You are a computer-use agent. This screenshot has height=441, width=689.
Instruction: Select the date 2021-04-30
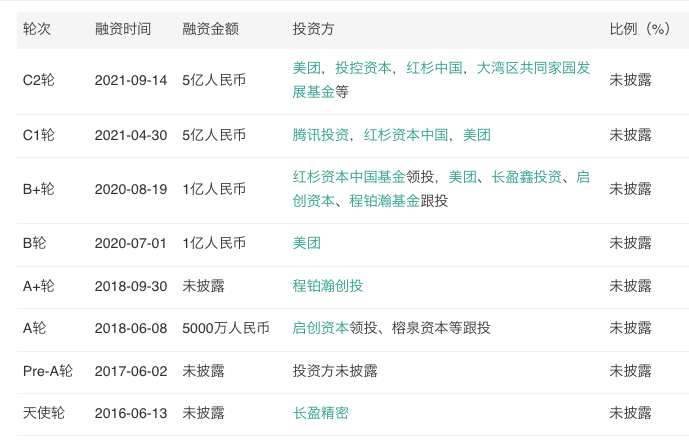click(131, 135)
